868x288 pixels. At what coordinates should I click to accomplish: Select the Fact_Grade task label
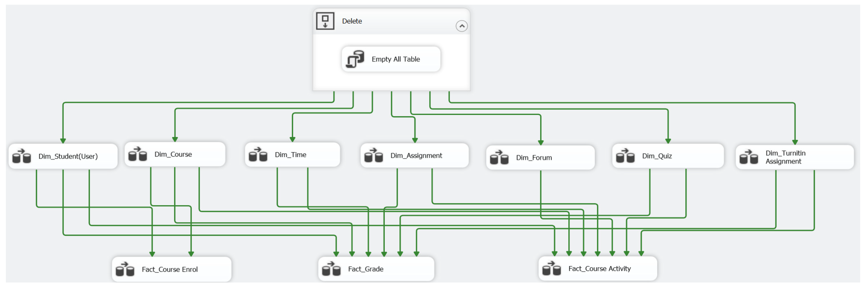(366, 269)
